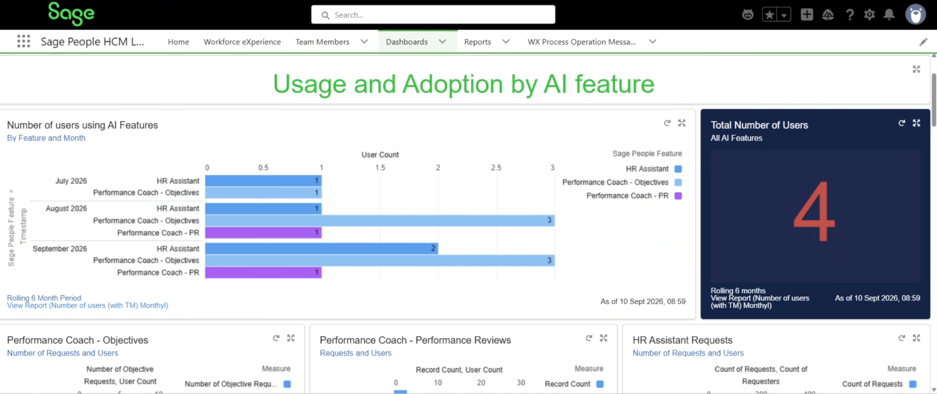Expand Performance Coach - Objectives widget

[291, 338]
